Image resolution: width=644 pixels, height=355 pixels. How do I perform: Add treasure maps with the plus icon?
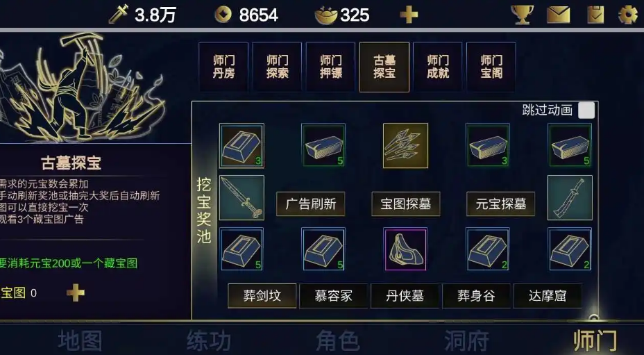[x=76, y=293]
